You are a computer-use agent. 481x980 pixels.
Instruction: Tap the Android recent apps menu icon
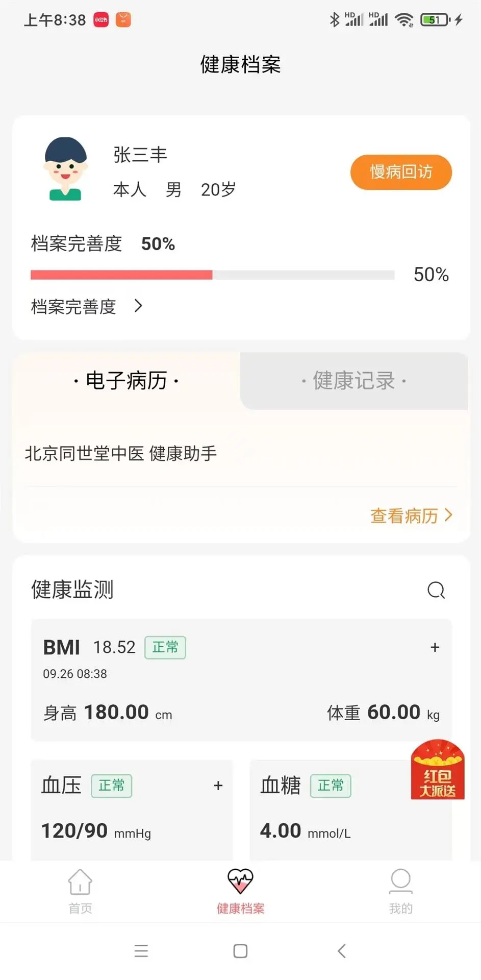tap(141, 951)
